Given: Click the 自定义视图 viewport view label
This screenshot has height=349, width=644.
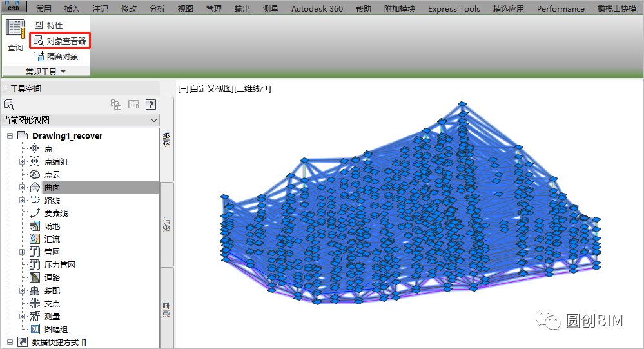Looking at the screenshot, I should [x=211, y=88].
